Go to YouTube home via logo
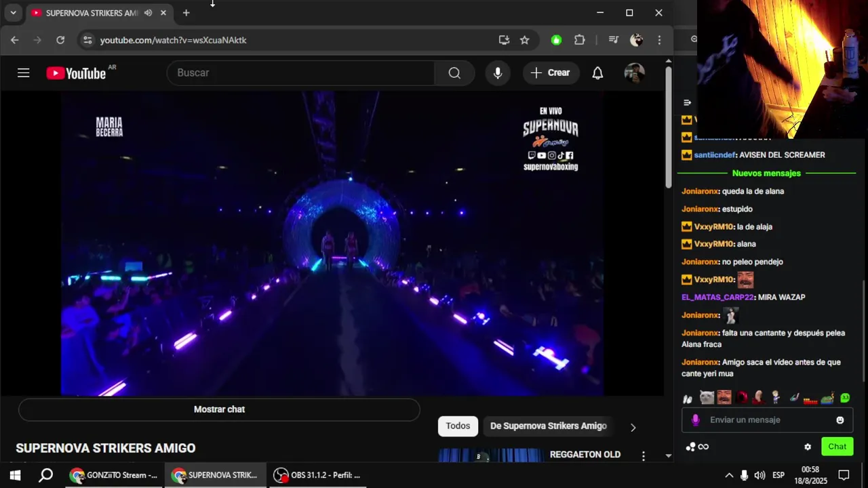868x488 pixels. pos(76,73)
